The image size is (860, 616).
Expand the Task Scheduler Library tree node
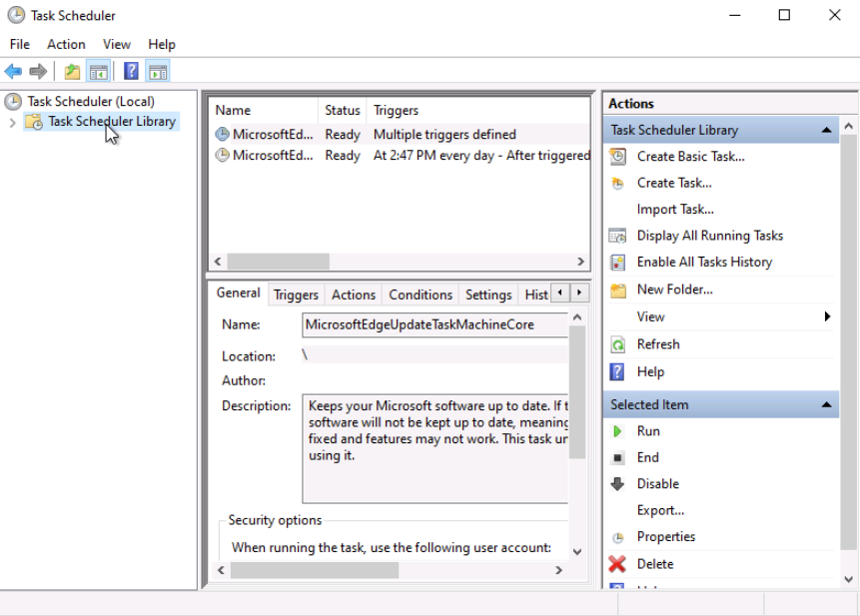point(12,122)
